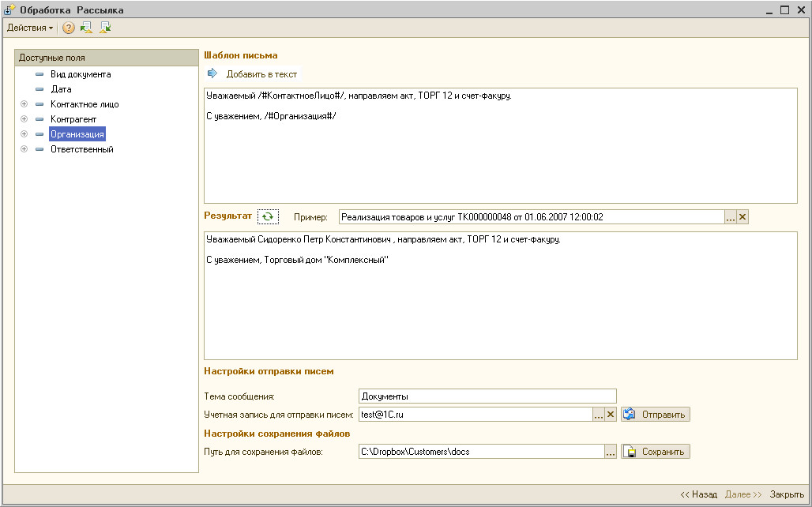
Task: Click the field icon next to Контрагент
Action: (x=39, y=119)
